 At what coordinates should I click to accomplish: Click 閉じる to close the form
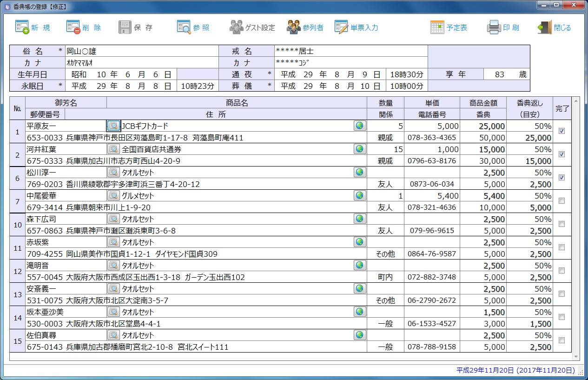[x=554, y=27]
